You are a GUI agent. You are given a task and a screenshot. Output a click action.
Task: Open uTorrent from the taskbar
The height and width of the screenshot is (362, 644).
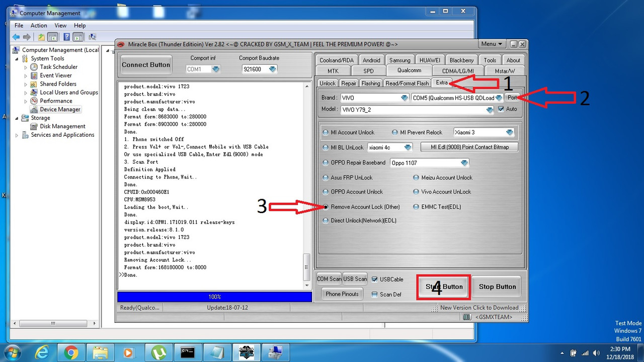point(158,353)
